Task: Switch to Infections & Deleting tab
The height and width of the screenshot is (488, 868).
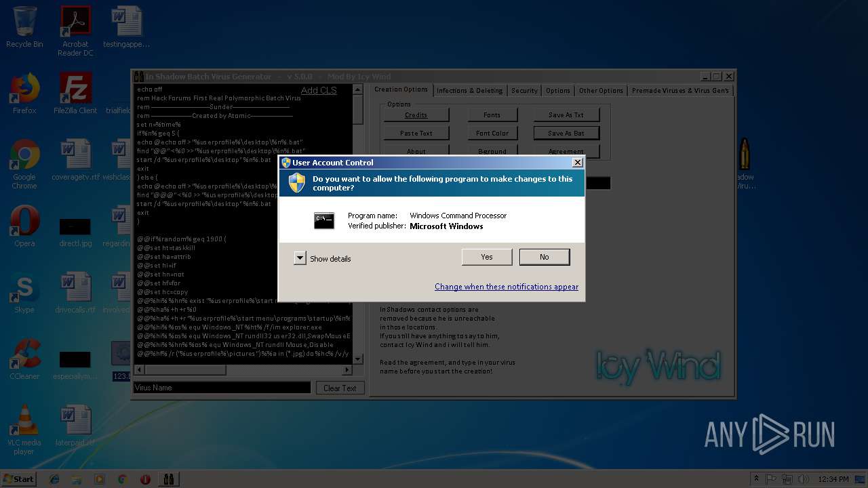Action: coord(469,90)
